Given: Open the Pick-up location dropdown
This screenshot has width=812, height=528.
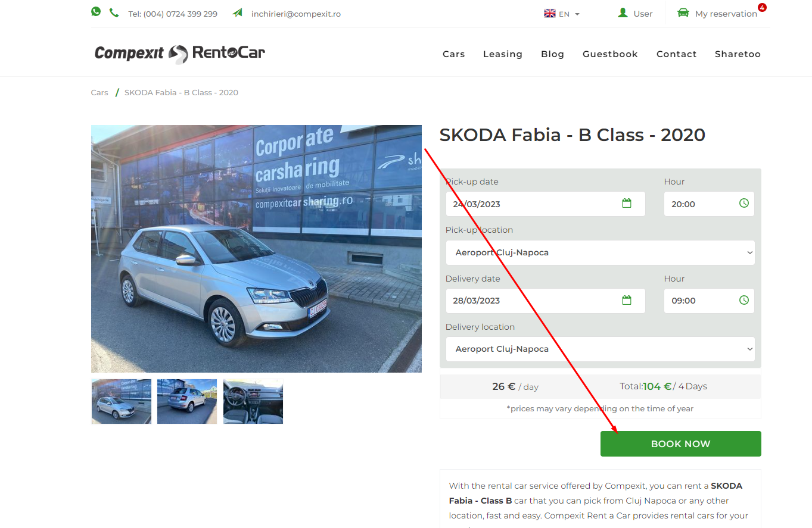Looking at the screenshot, I should pyautogui.click(x=600, y=252).
